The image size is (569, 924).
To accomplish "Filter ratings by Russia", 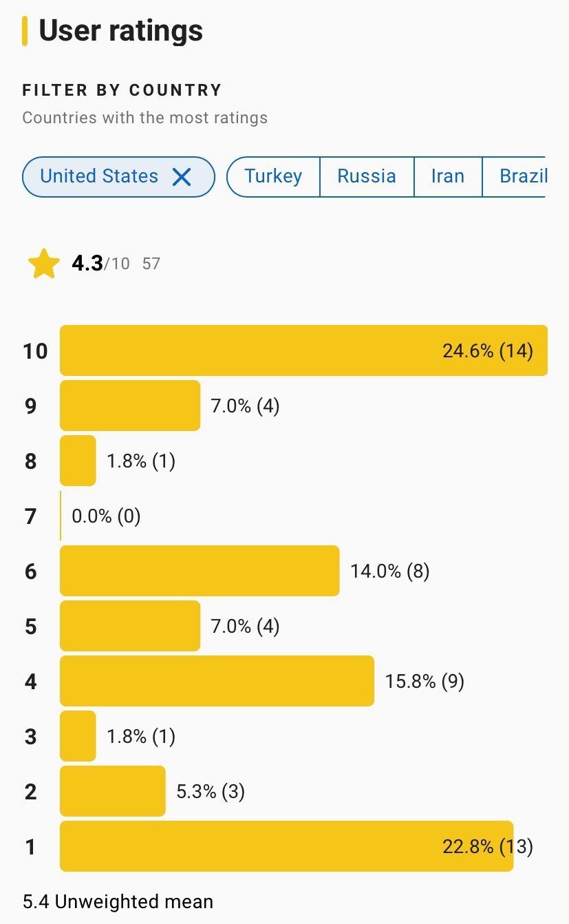I will coord(367,177).
